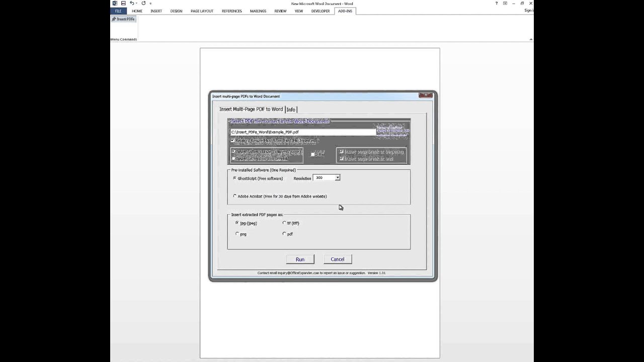The width and height of the screenshot is (644, 362).
Task: Switch to the INSERT tab
Action: tap(156, 11)
